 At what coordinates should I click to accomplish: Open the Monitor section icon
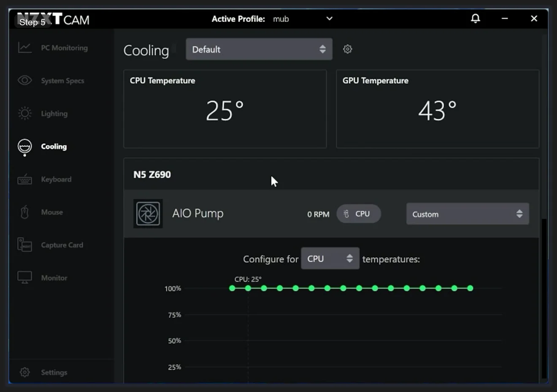[24, 277]
